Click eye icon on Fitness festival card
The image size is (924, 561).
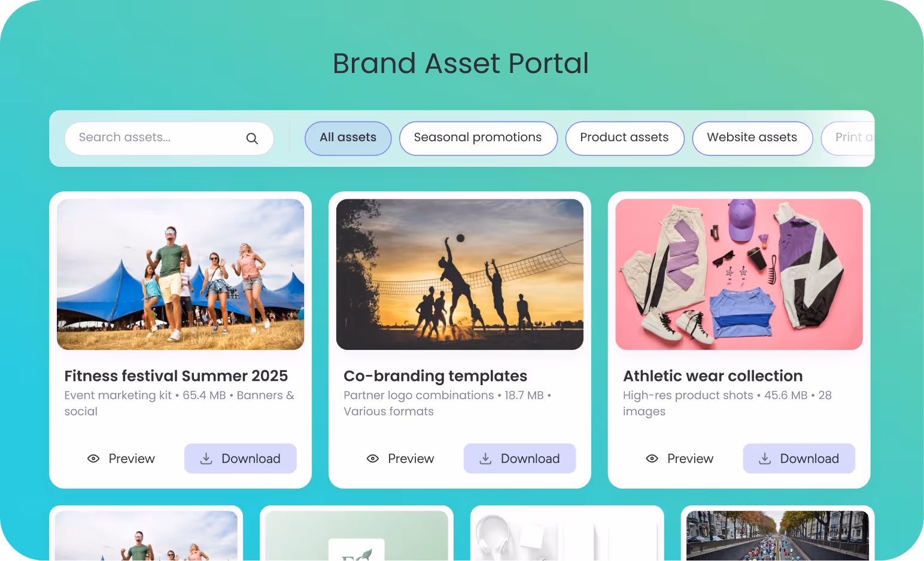pyautogui.click(x=93, y=459)
